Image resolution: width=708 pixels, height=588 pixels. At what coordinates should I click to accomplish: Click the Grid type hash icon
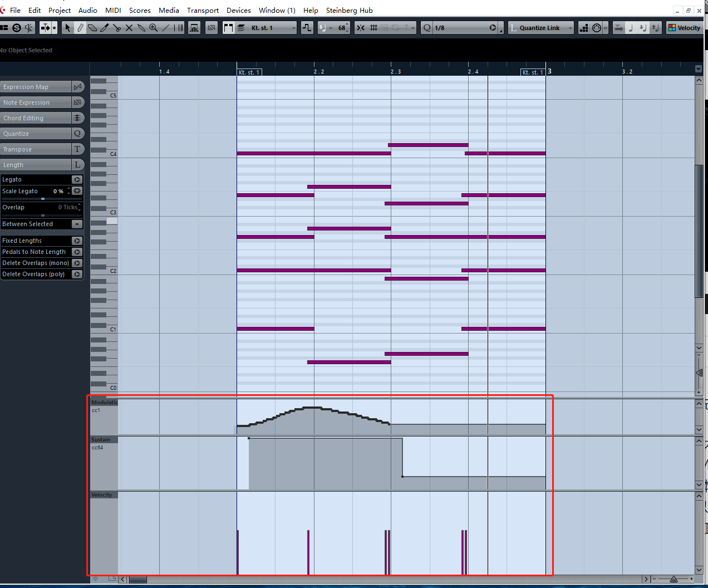click(373, 27)
